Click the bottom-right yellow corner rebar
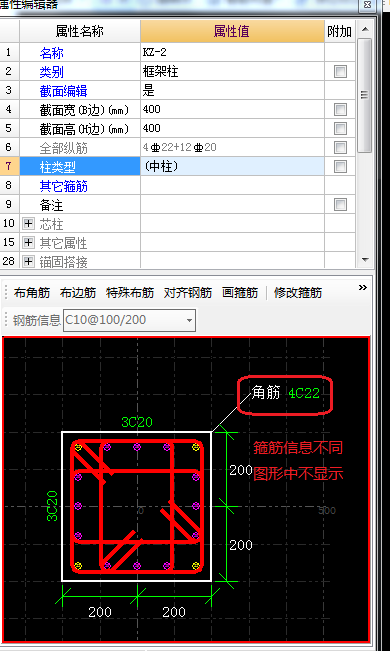The width and height of the screenshot is (390, 651). click(x=196, y=566)
